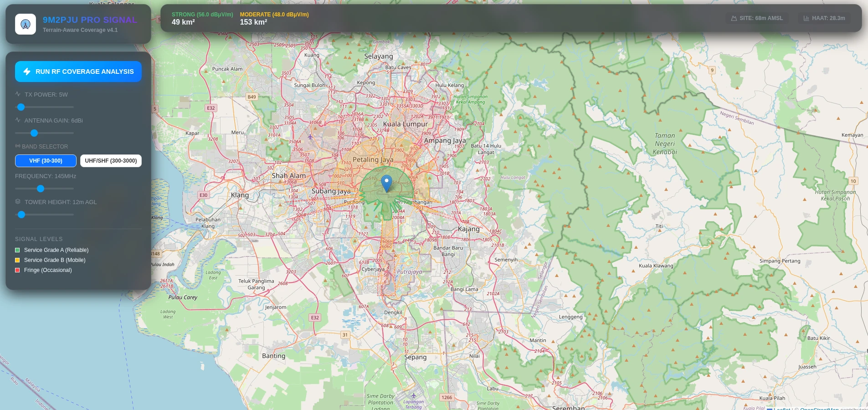Click the waveform icon beside TX Power
Image resolution: width=868 pixels, height=410 pixels.
click(18, 94)
